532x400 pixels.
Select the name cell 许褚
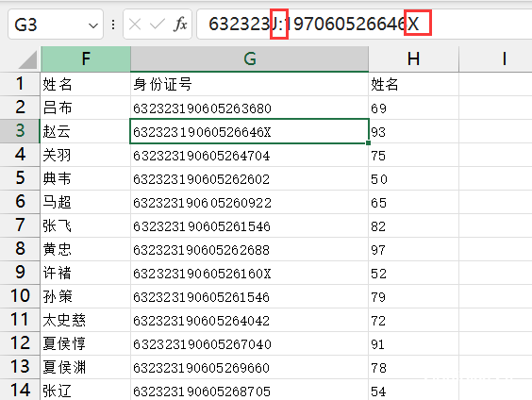point(86,273)
